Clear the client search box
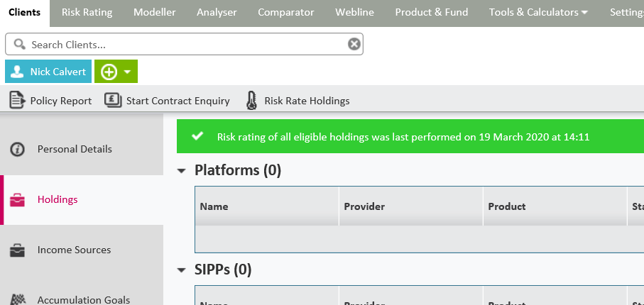644x305 pixels. point(354,45)
